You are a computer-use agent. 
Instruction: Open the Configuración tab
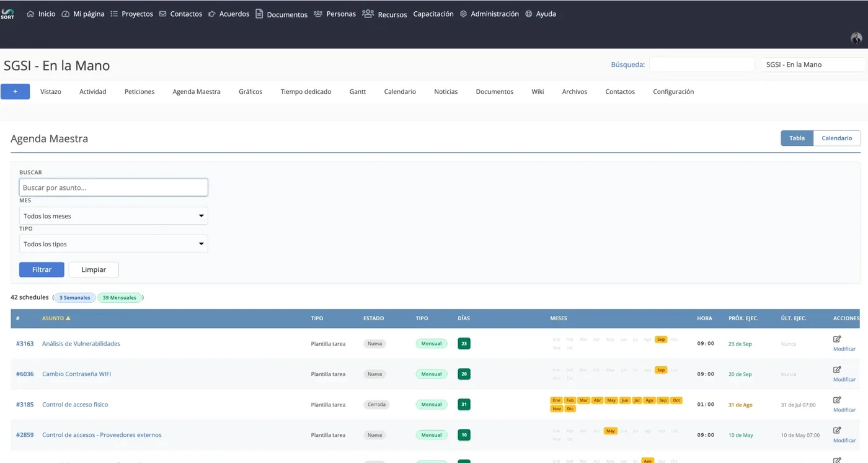(x=673, y=91)
